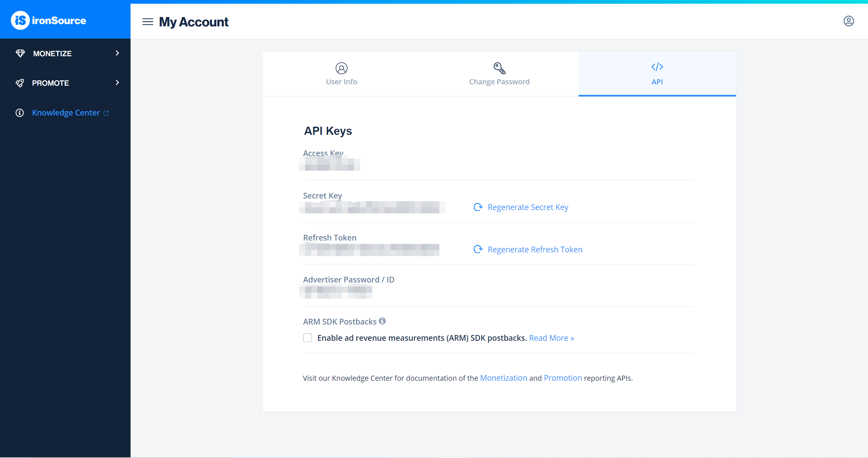This screenshot has width=868, height=458.
Task: Select the Monetize diamond icon
Action: (20, 53)
